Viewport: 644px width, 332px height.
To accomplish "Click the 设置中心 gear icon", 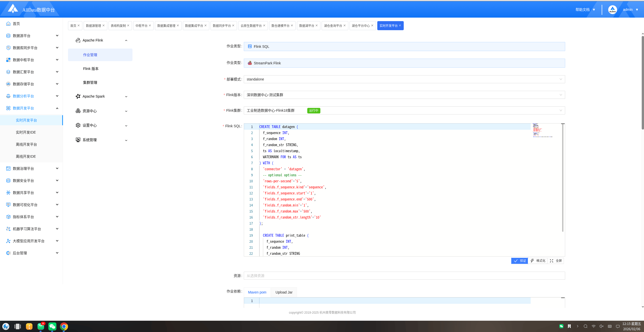I will point(78,125).
